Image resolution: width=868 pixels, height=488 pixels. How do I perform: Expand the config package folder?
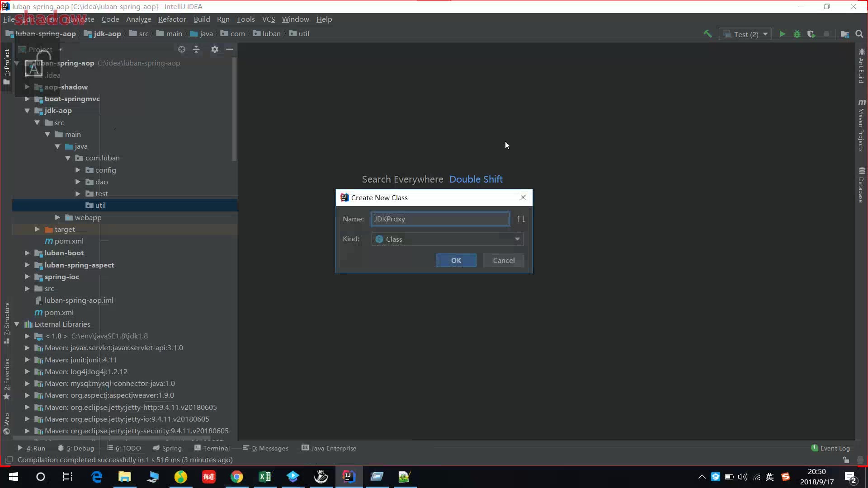78,170
